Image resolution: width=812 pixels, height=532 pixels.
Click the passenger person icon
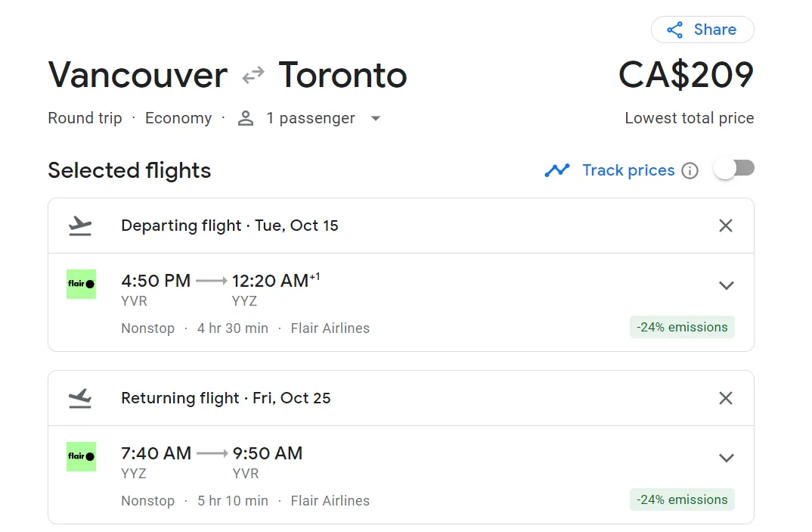(246, 119)
